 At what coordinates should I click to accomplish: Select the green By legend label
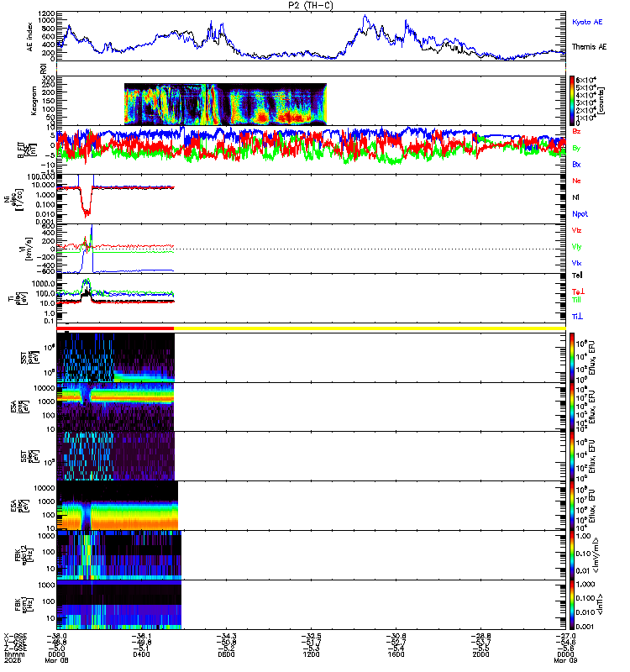pyautogui.click(x=576, y=148)
